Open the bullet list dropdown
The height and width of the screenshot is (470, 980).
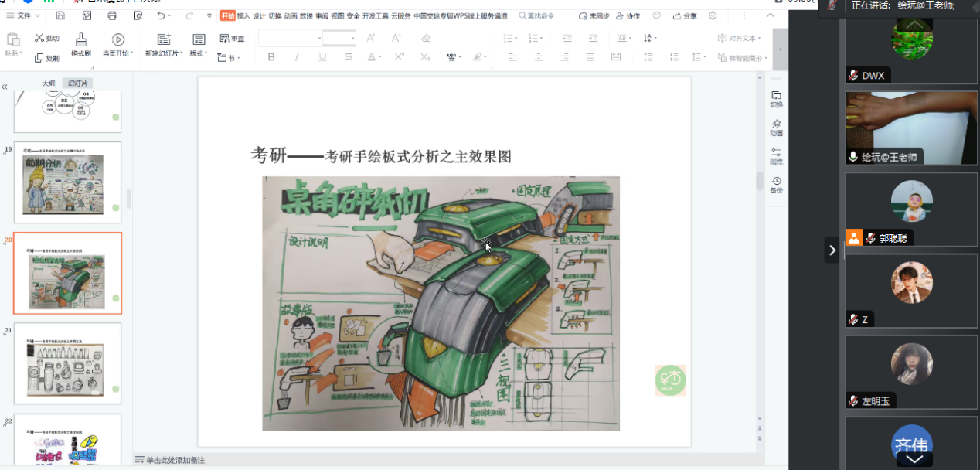coord(511,38)
